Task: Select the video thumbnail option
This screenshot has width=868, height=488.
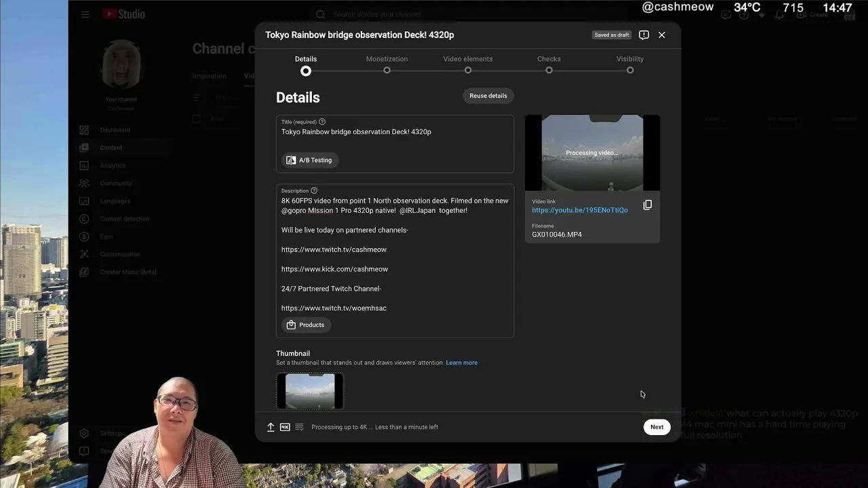Action: tap(310, 391)
